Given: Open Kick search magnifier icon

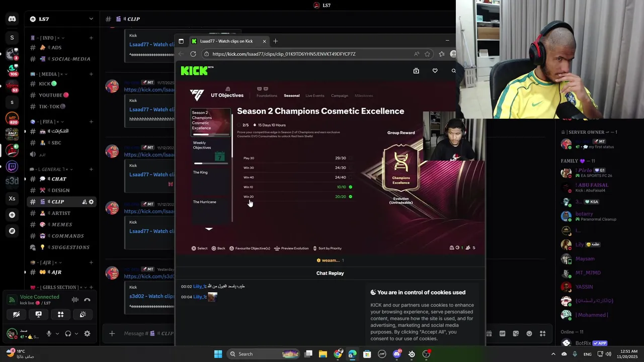Looking at the screenshot, I should click(x=453, y=71).
